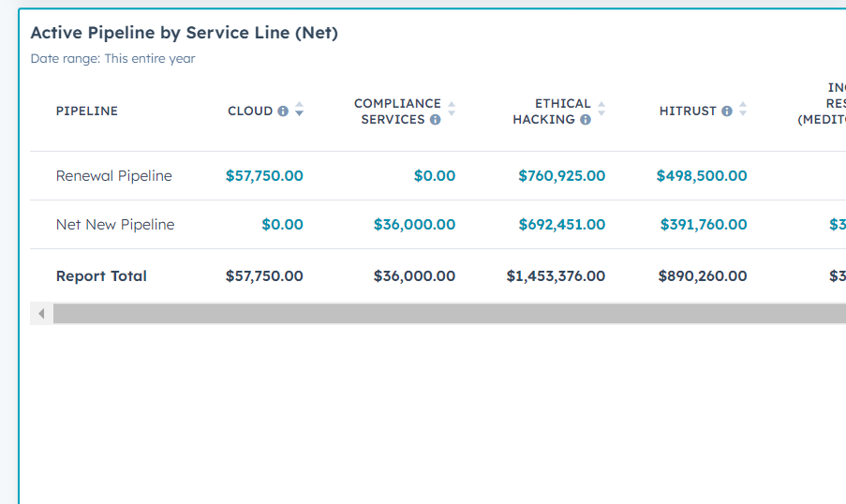Open Net New Pipeline Compliance $36,000.00 value

click(414, 225)
